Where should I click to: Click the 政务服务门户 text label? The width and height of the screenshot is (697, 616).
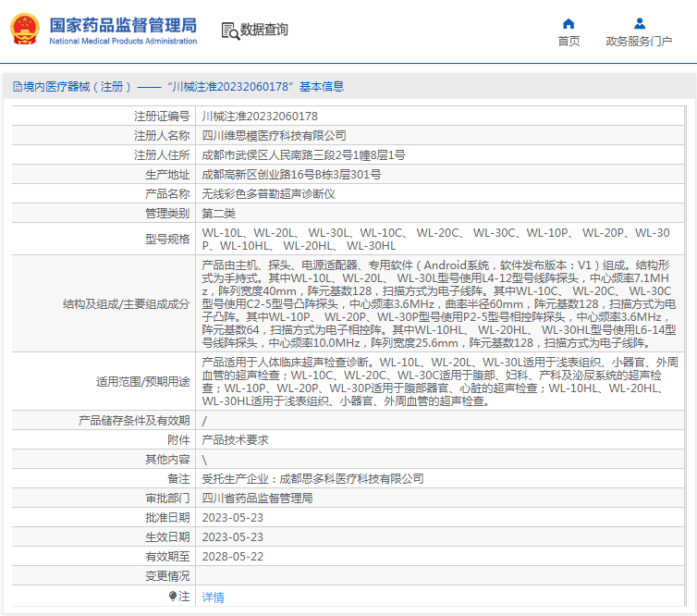pyautogui.click(x=639, y=41)
